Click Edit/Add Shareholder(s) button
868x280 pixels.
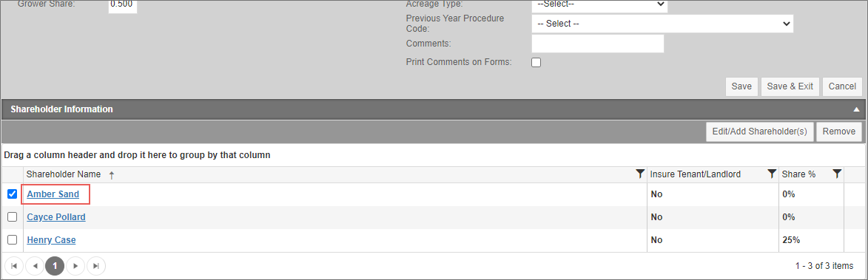[x=759, y=132]
